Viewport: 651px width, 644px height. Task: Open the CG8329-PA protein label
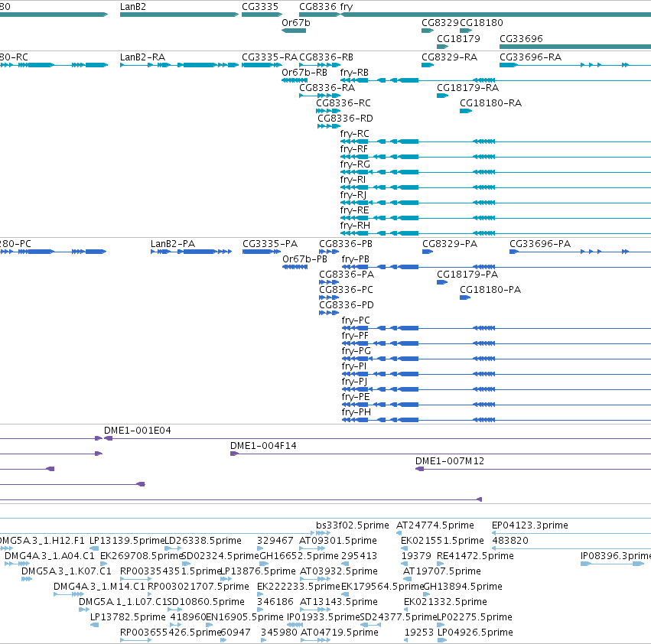(x=450, y=244)
